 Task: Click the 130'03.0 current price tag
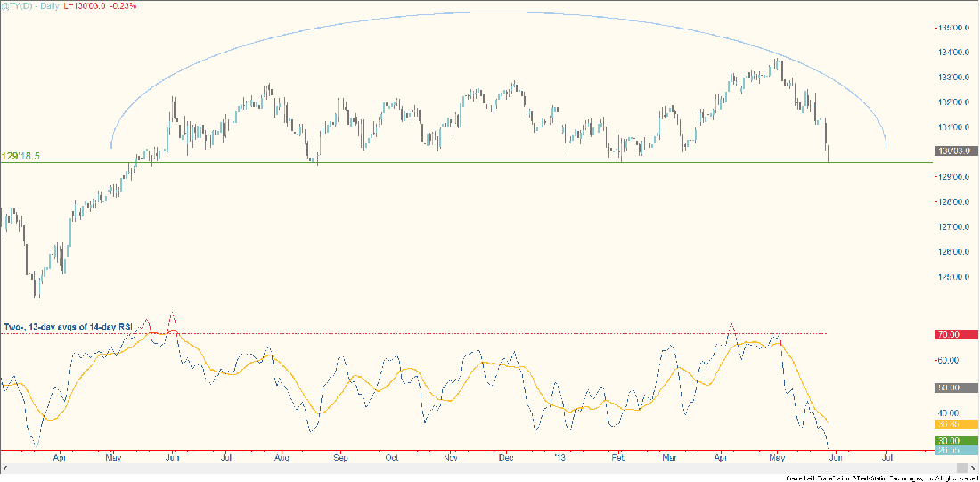click(x=957, y=151)
